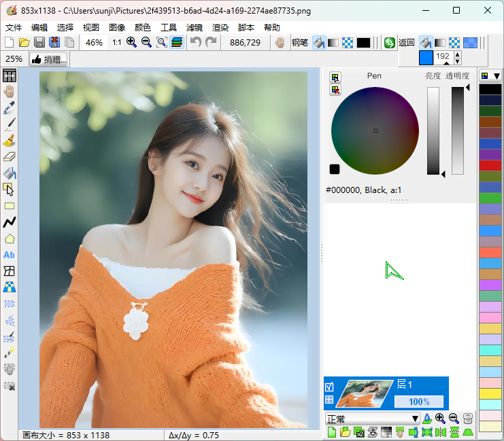The width and height of the screenshot is (504, 441).
Task: Toggle the grid icon under 层1 checkbox
Action: [x=329, y=400]
